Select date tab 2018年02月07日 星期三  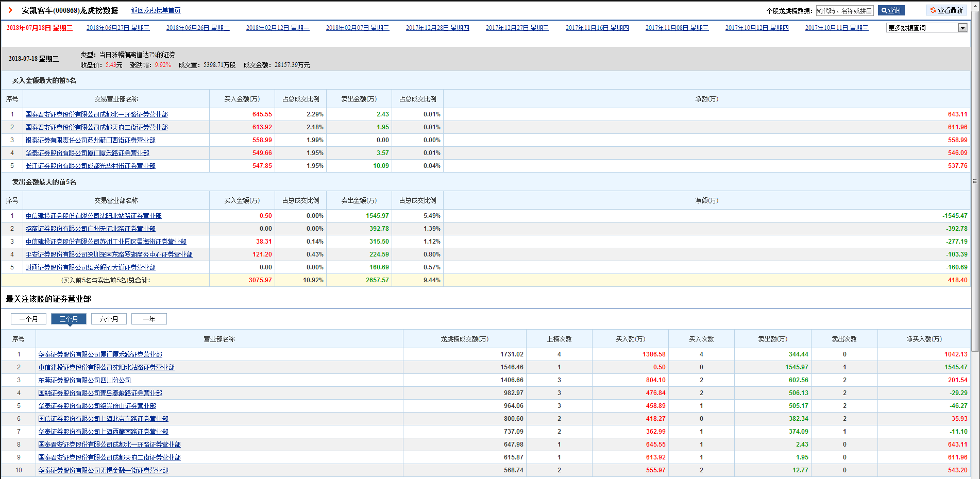coord(358,28)
